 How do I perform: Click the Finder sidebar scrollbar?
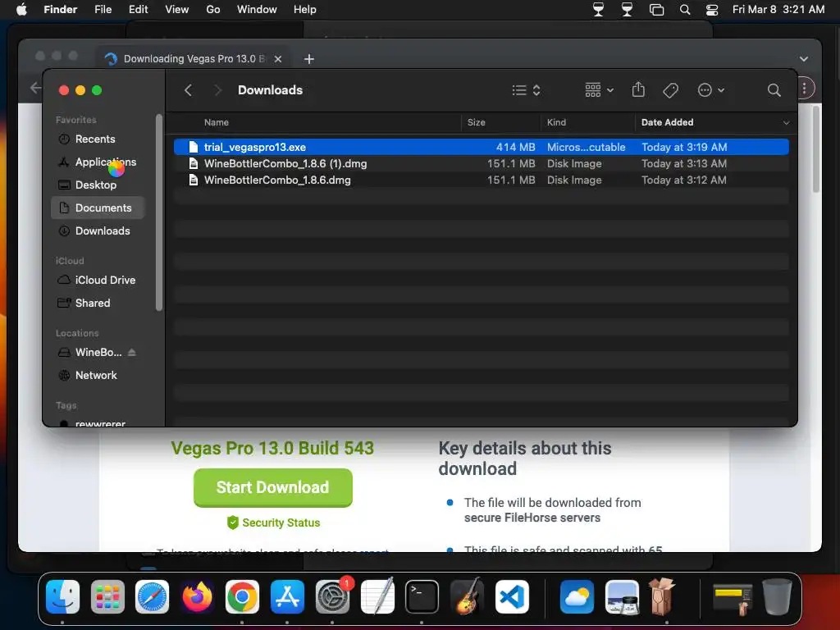pyautogui.click(x=158, y=212)
